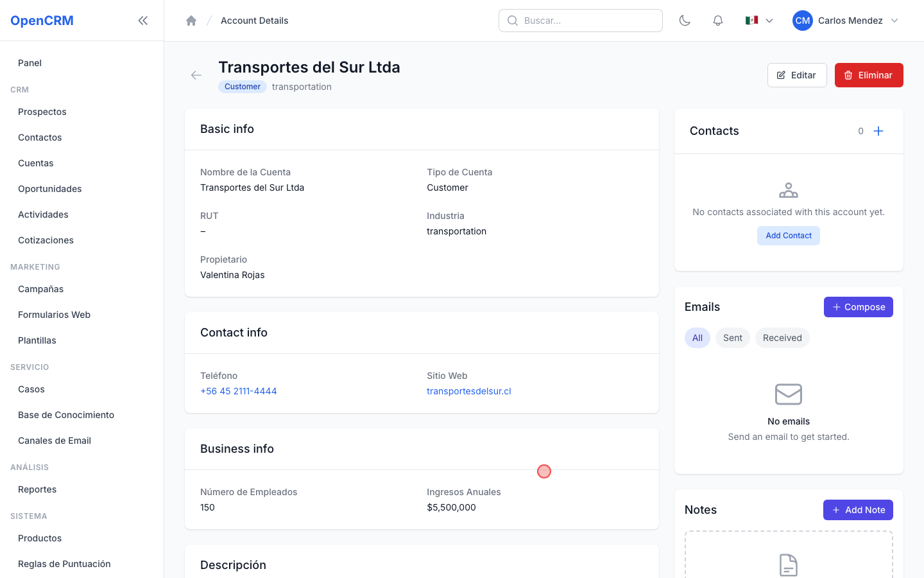Click the Editar button
This screenshot has width=924, height=578.
tap(797, 75)
